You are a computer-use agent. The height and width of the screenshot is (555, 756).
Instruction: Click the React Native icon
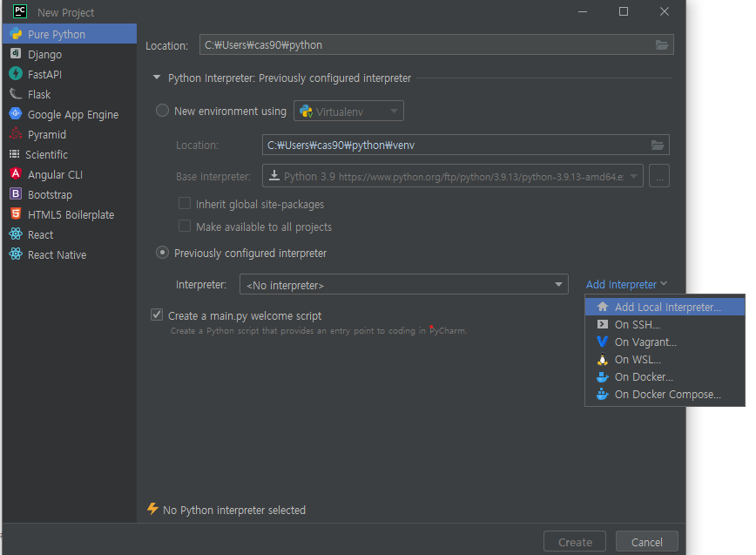16,254
